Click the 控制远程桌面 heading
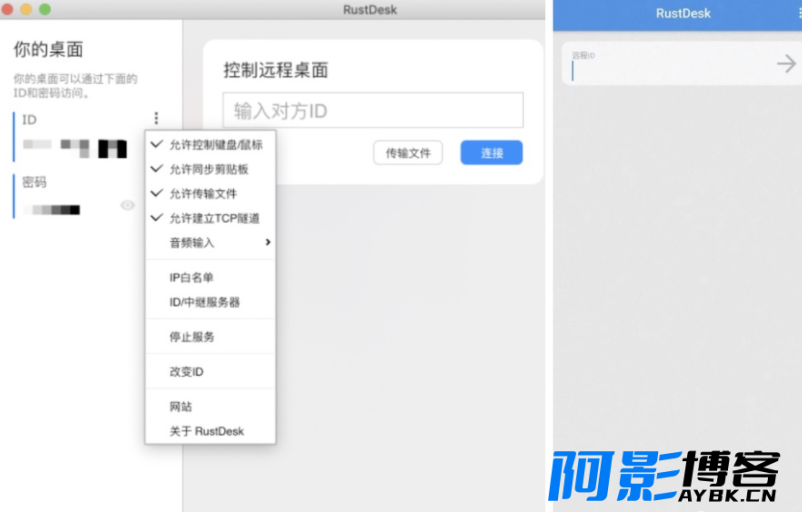Screen dimensions: 802x512 276,70
